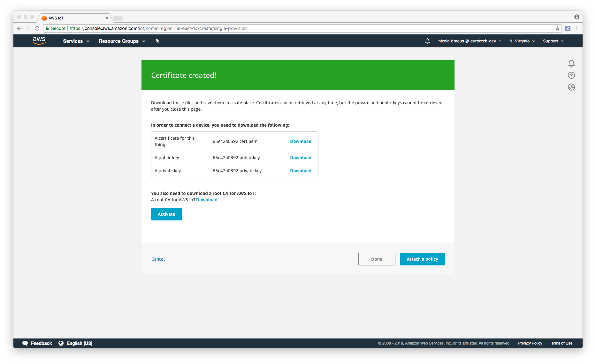Click the globe language icon in footer
The image size is (596, 364).
(61, 343)
